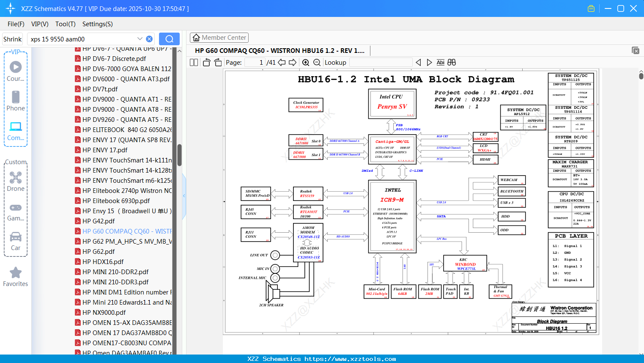Open HP ELITEBOOK 840 G2 file

tap(123, 130)
